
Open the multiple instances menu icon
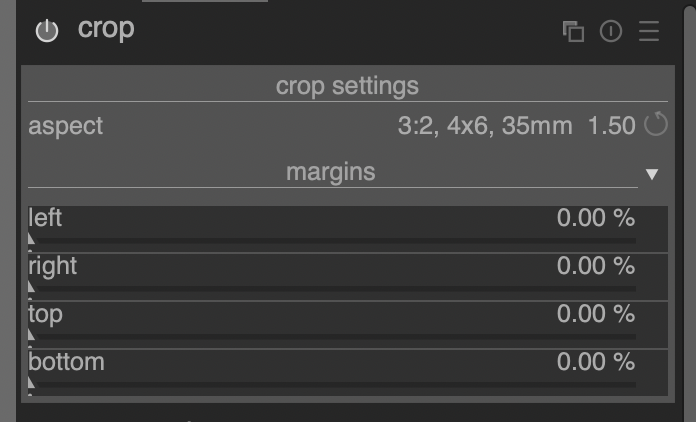[573, 32]
